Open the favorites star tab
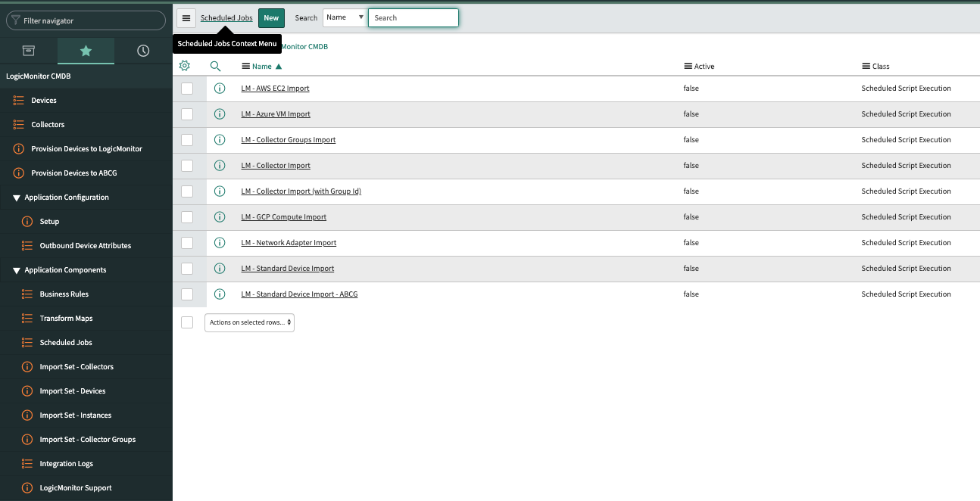The image size is (980, 501). 86,51
